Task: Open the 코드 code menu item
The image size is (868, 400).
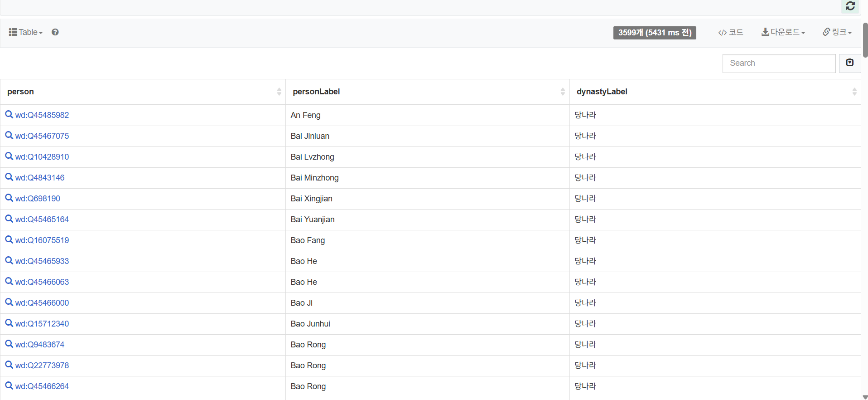Action: click(730, 32)
